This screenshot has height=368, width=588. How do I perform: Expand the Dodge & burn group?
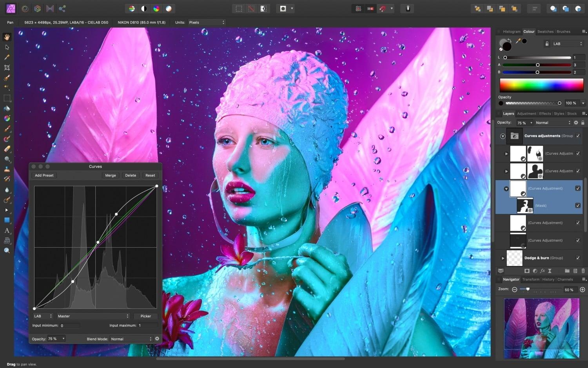tap(503, 258)
